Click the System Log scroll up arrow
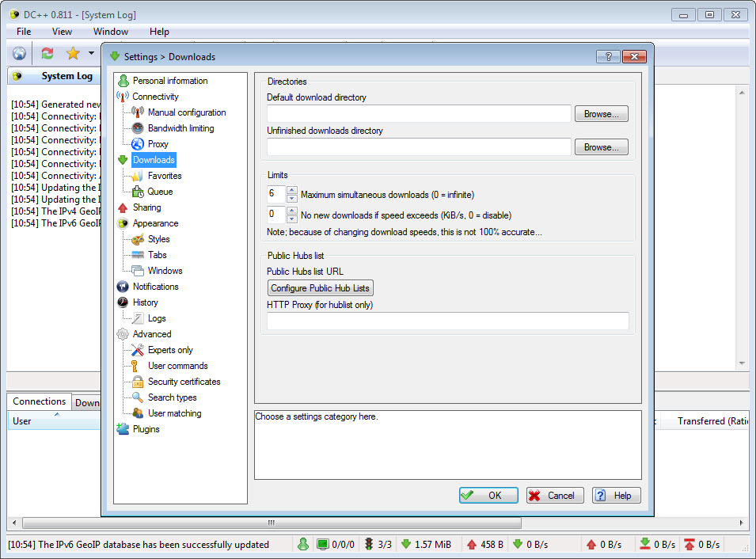756x559 pixels. coord(742,93)
